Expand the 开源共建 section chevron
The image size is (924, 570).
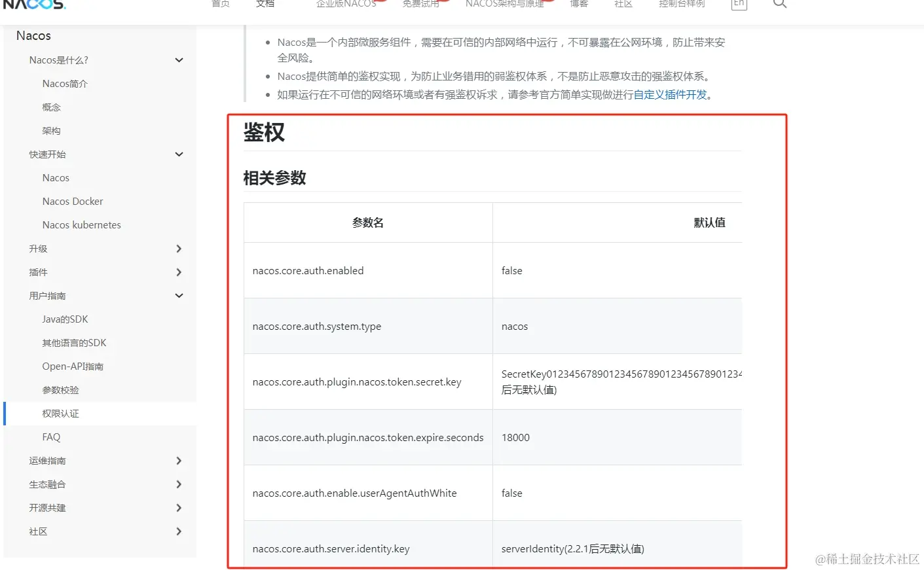[179, 508]
